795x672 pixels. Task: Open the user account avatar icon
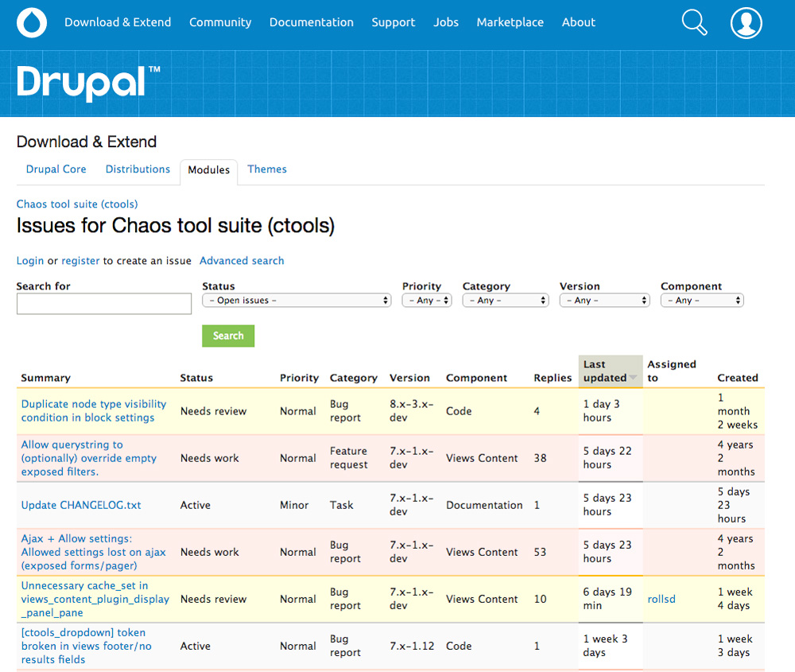pyautogui.click(x=746, y=23)
